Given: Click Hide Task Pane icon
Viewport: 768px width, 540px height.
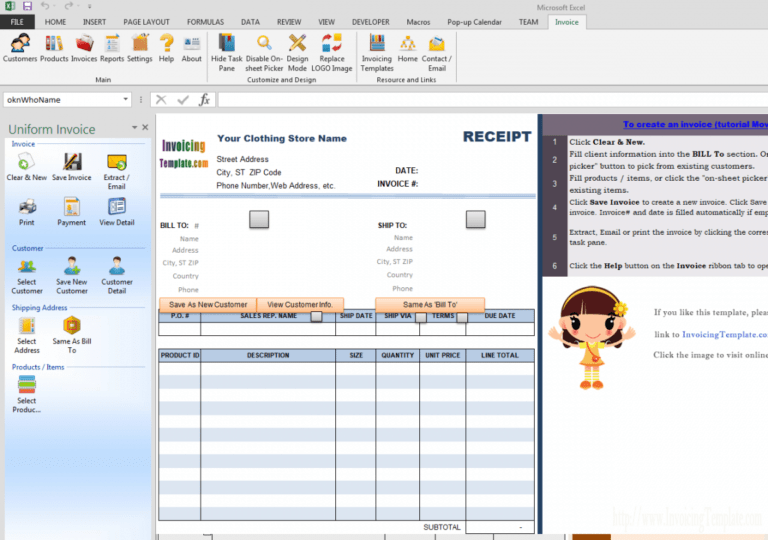Looking at the screenshot, I should click(227, 46).
